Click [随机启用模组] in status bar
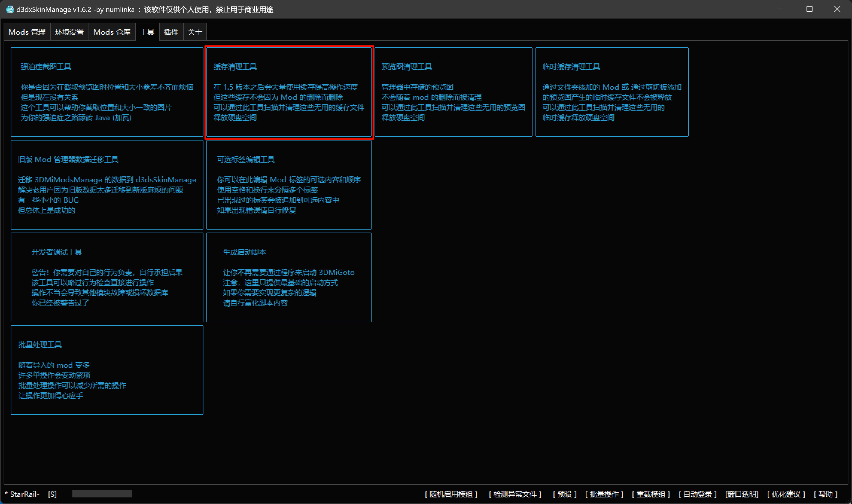The height and width of the screenshot is (504, 852). tap(451, 494)
